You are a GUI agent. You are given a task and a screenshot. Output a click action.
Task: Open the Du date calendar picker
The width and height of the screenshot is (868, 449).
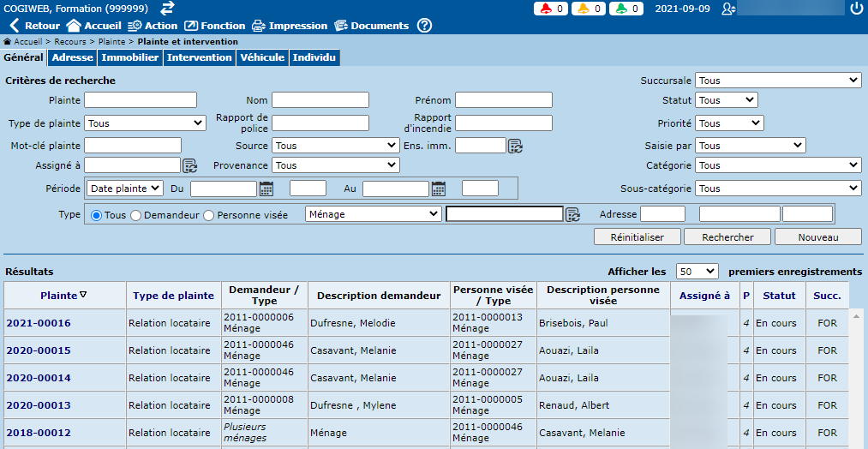(266, 189)
